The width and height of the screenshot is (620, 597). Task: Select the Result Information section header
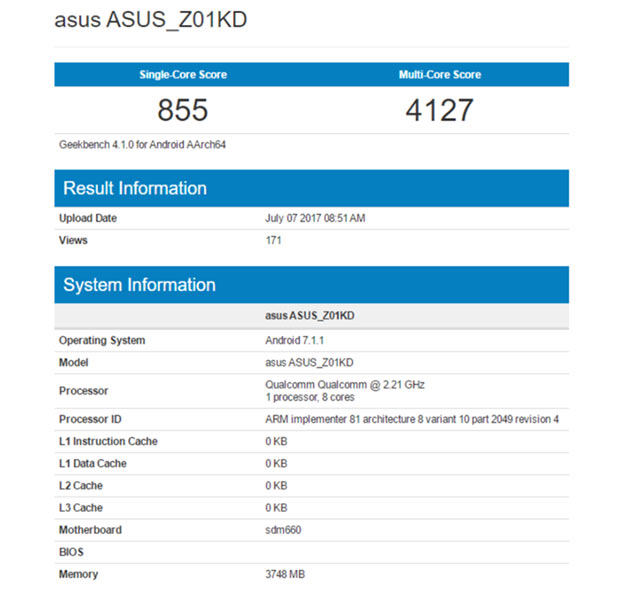135,188
